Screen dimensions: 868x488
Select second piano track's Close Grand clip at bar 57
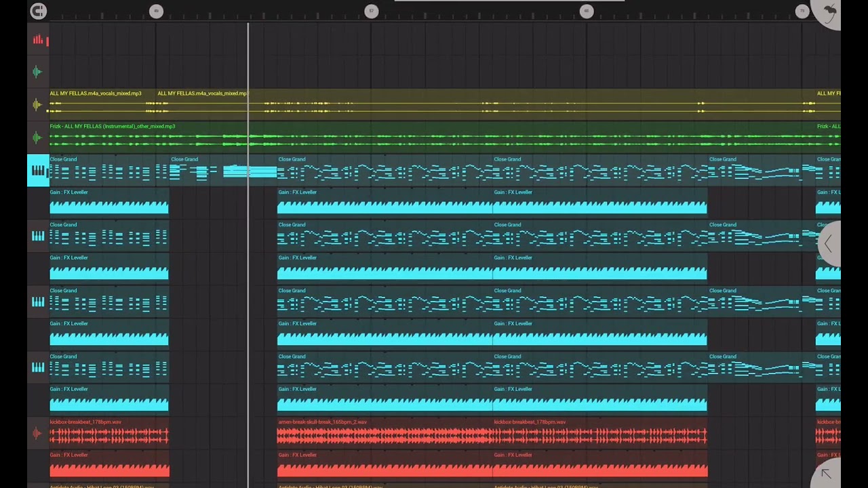pos(384,236)
